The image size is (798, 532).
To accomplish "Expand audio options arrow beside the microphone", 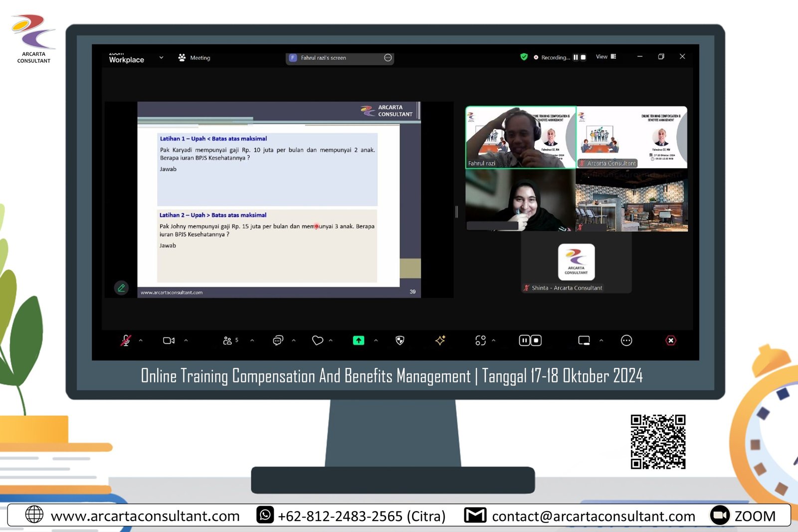I will pos(141,341).
